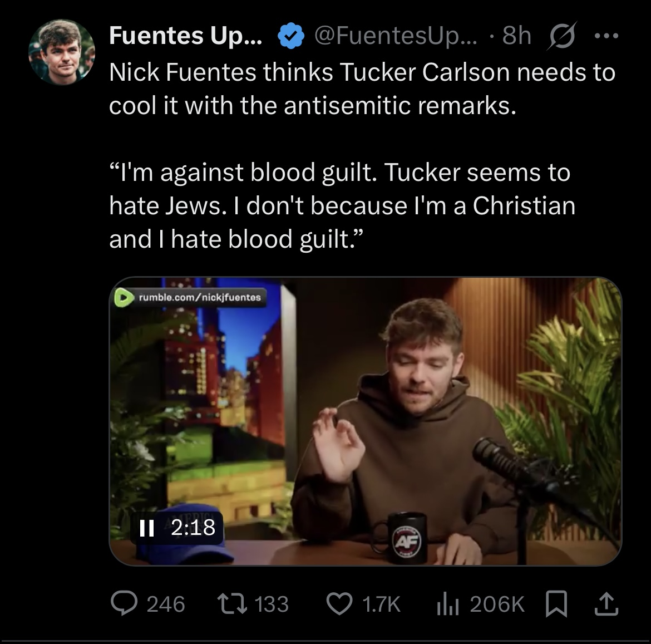Click the 8h timestamp

pyautogui.click(x=516, y=37)
